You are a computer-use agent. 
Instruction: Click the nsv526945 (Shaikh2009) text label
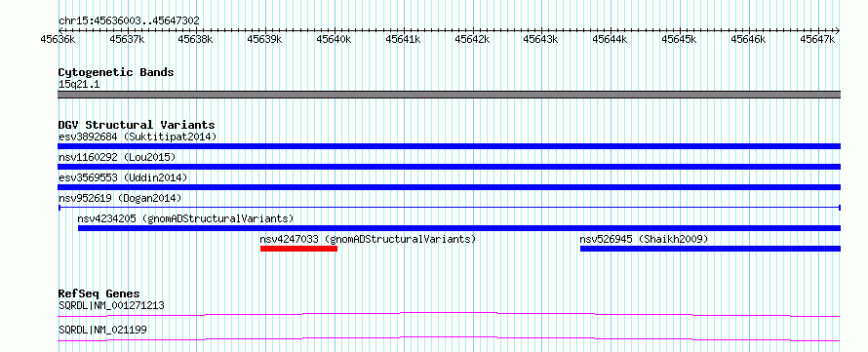(x=644, y=239)
